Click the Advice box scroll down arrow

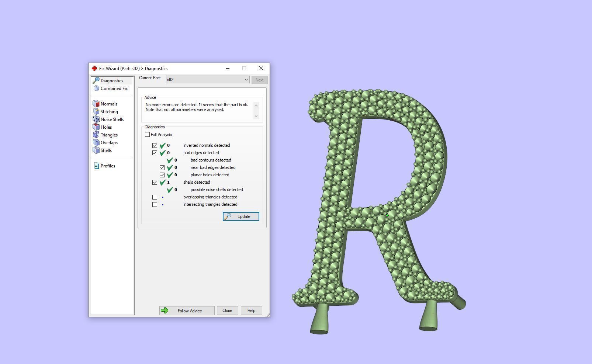[256, 116]
